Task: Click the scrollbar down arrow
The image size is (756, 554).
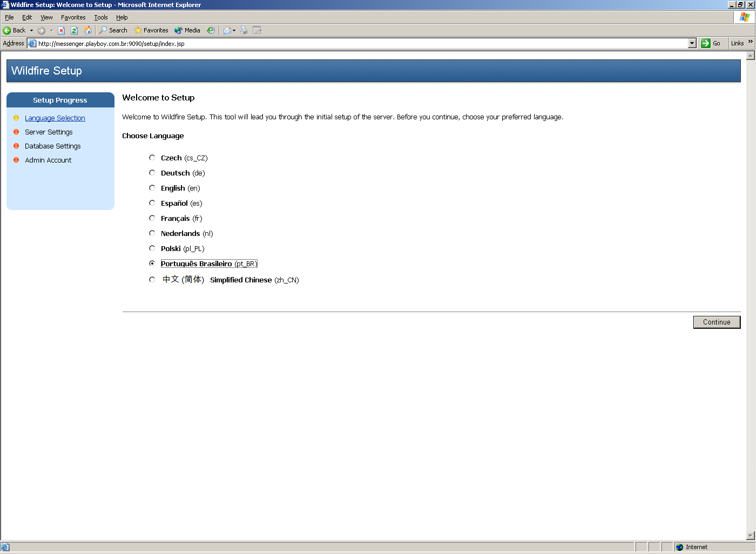Action: click(x=751, y=536)
